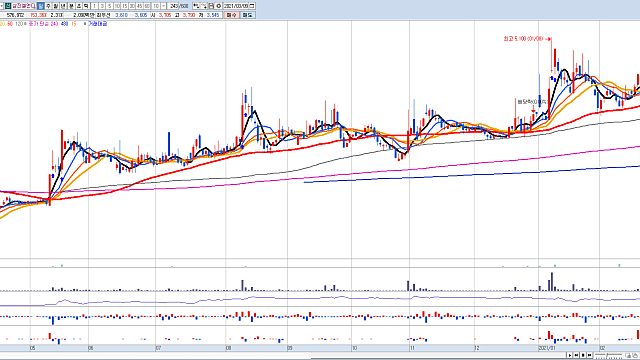
Task: Click the 120 moving average legend
Action: (19, 24)
